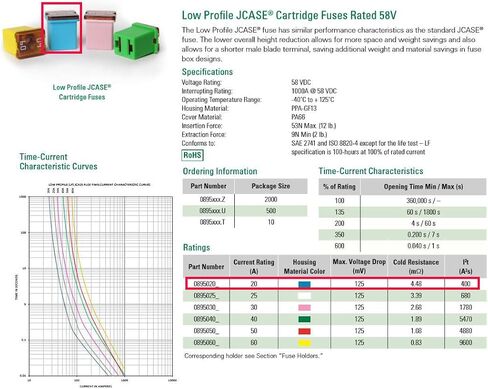Click part number '0895050_'
This screenshot has width=488, height=389.
click(206, 331)
